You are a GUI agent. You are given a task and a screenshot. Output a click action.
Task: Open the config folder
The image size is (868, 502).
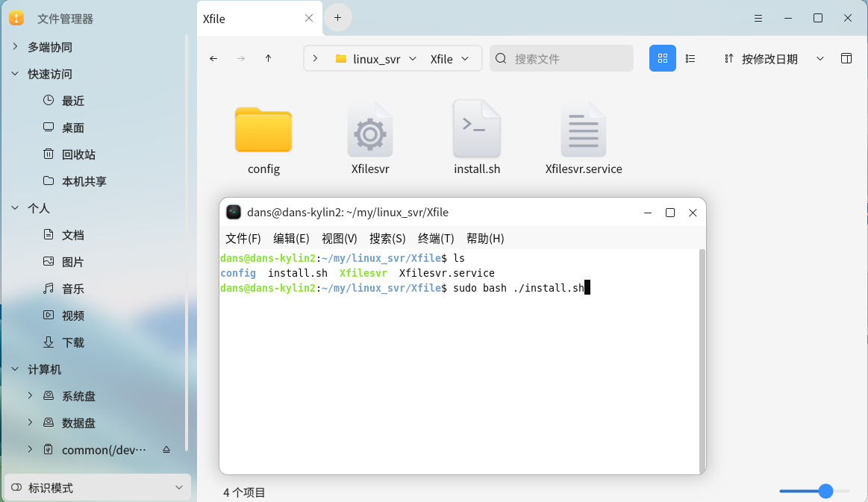pos(263,138)
